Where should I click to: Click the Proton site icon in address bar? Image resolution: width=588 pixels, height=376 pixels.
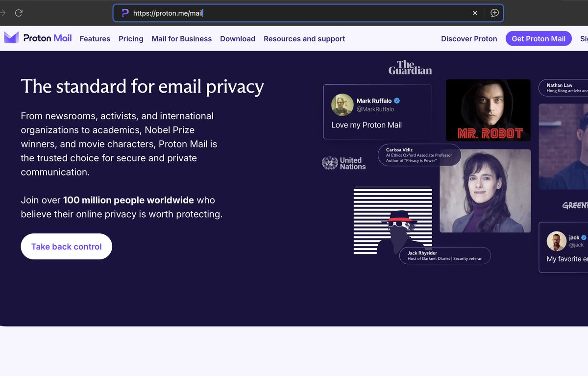click(x=125, y=13)
